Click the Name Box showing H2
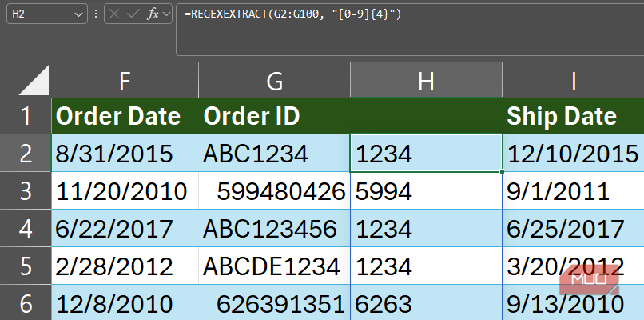Viewport: 644px width, 320px height. 47,14
